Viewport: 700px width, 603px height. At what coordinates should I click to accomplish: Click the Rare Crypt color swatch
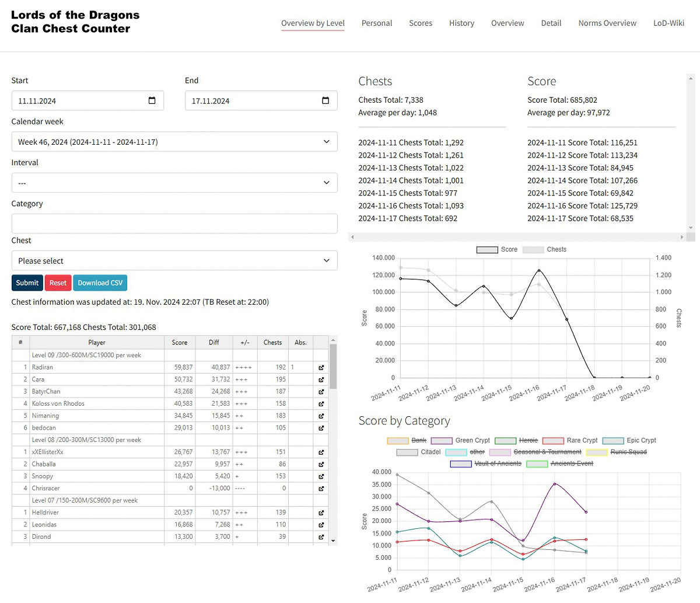553,441
